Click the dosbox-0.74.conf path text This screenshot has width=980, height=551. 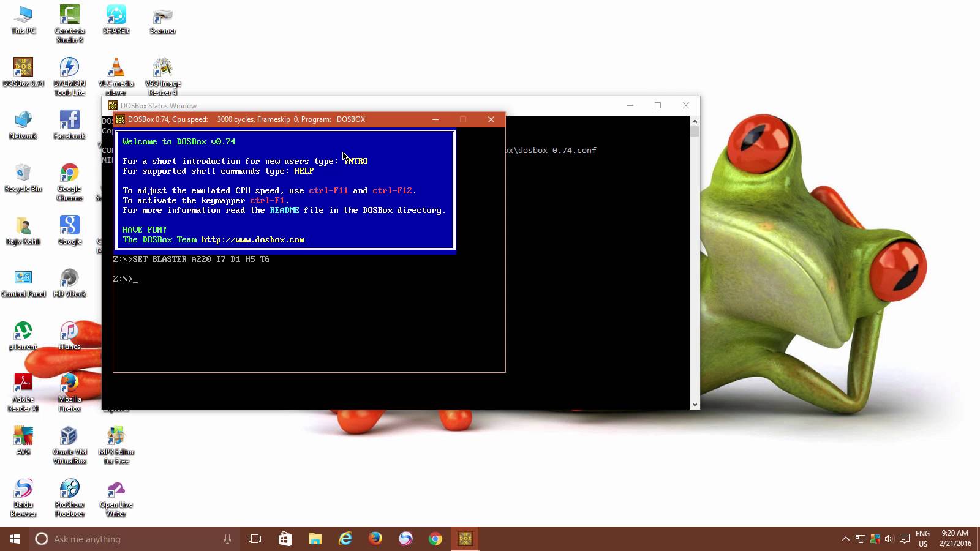[x=551, y=151]
